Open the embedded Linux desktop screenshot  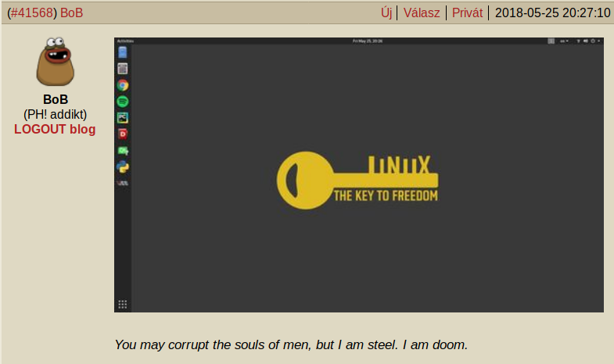[359, 175]
